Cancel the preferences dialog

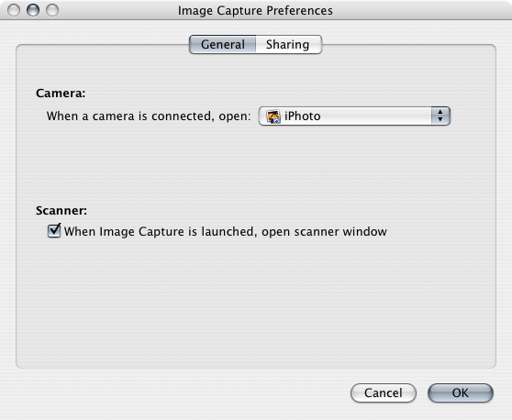coord(384,392)
